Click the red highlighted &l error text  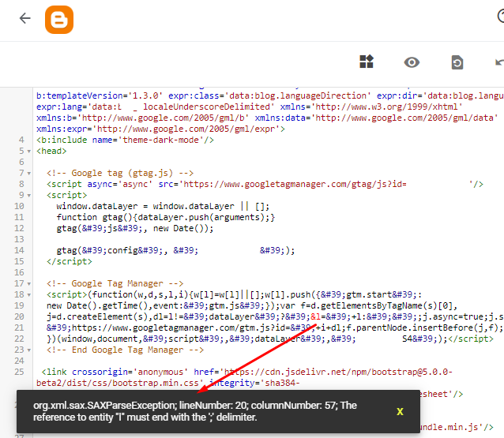click(x=316, y=316)
